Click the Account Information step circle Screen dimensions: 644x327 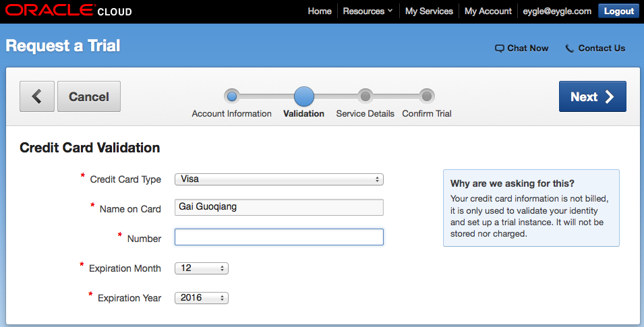[x=232, y=96]
